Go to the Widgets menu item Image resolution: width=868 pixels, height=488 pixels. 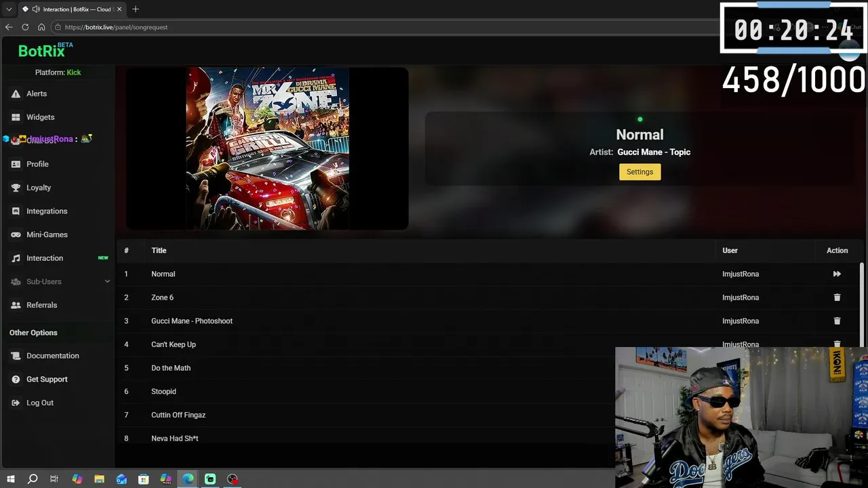(x=40, y=117)
